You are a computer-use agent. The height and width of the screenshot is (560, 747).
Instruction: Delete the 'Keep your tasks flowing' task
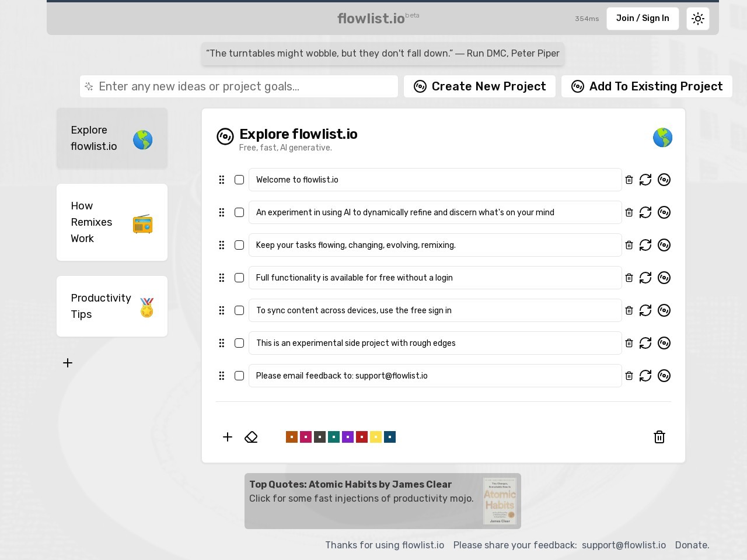tap(629, 245)
